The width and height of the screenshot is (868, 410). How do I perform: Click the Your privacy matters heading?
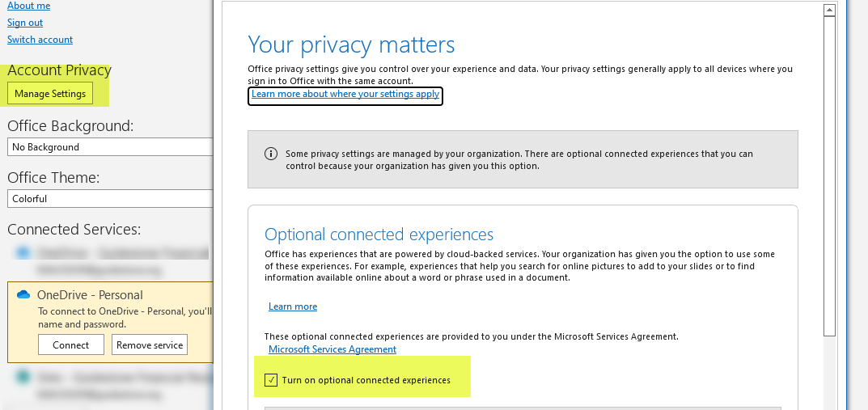[351, 44]
